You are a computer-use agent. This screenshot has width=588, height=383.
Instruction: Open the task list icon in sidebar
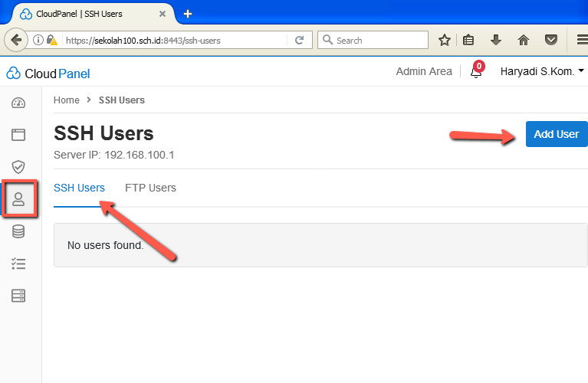[x=18, y=264]
